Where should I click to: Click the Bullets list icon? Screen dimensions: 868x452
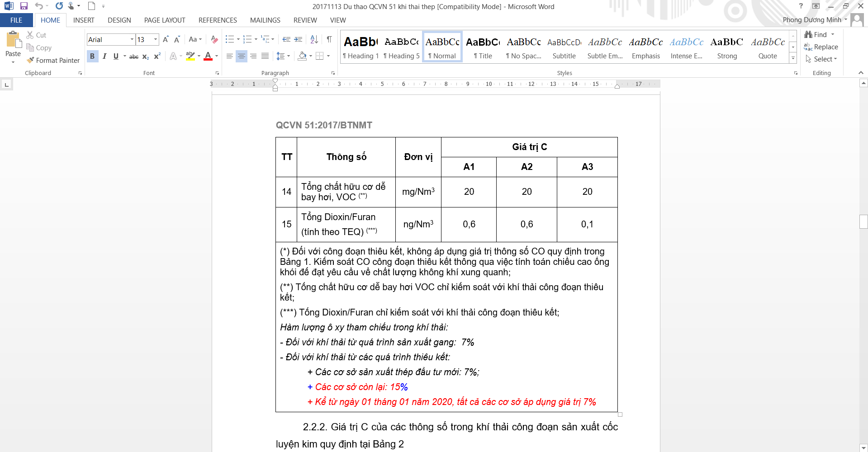230,39
